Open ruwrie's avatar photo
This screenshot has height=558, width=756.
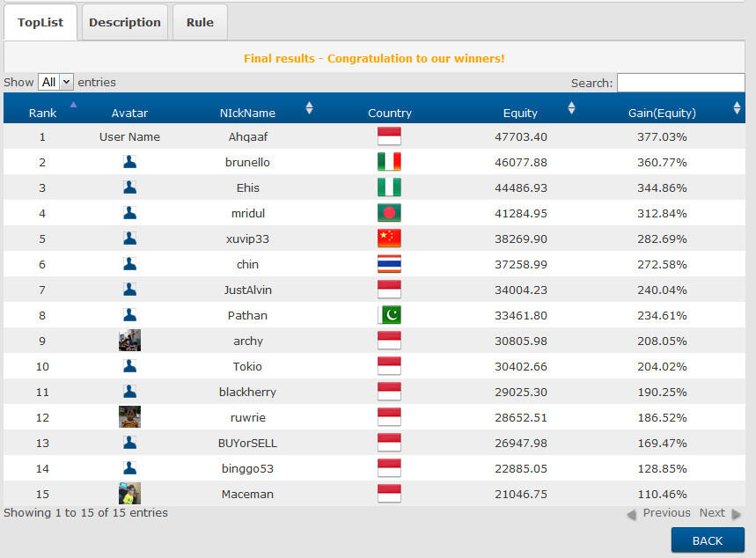pos(129,416)
